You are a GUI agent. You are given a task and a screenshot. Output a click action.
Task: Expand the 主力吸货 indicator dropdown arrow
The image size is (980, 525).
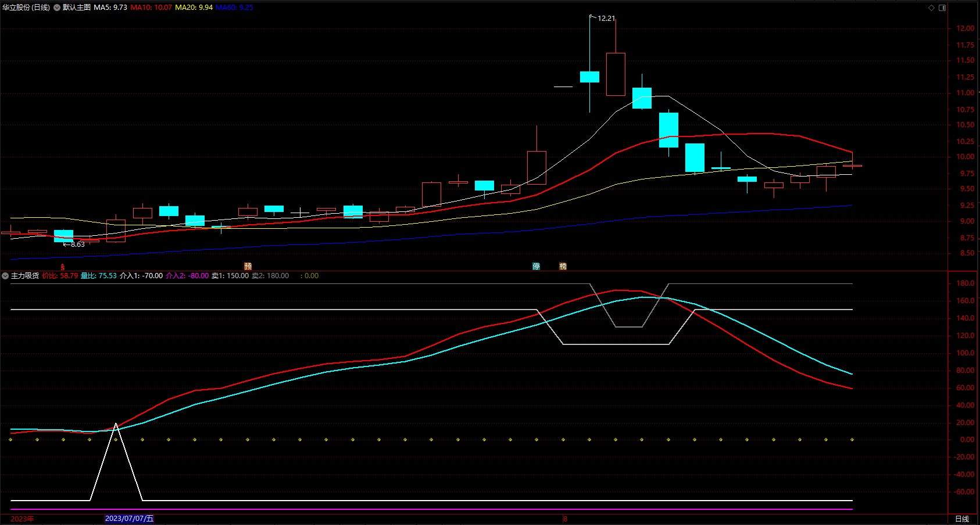[5, 276]
